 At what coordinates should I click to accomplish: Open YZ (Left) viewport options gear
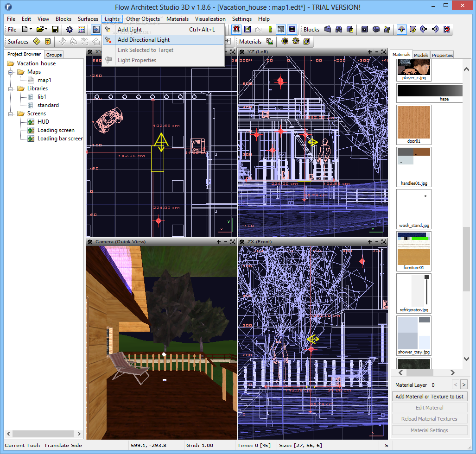242,52
